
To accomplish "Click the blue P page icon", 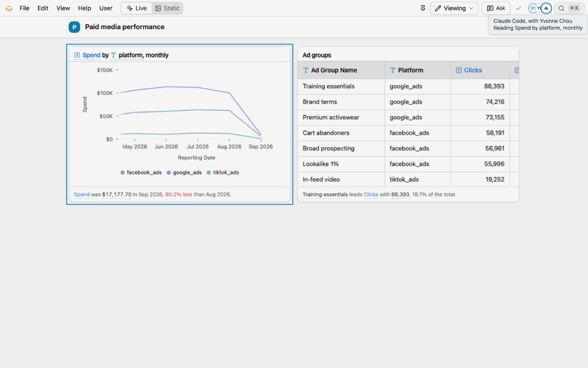I will [x=74, y=27].
